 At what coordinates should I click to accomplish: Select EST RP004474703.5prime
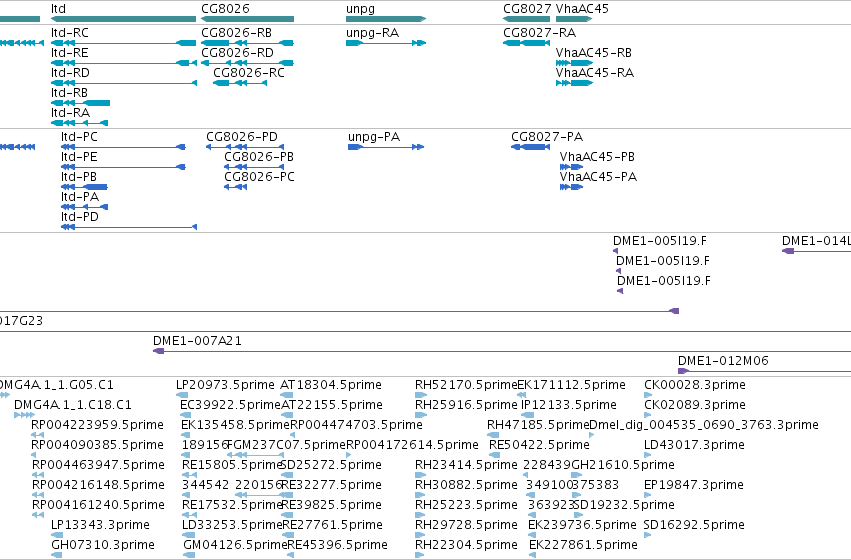point(357,425)
